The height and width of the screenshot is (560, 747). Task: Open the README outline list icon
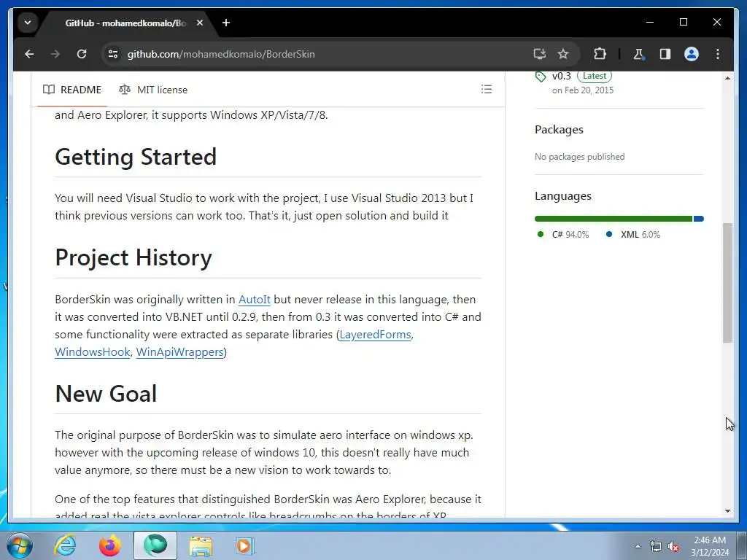487,89
